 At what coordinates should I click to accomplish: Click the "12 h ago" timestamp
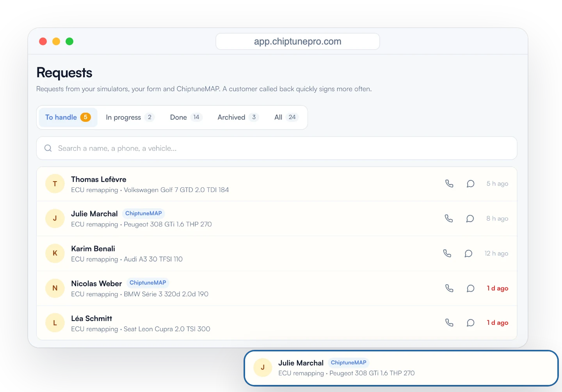[x=496, y=253]
